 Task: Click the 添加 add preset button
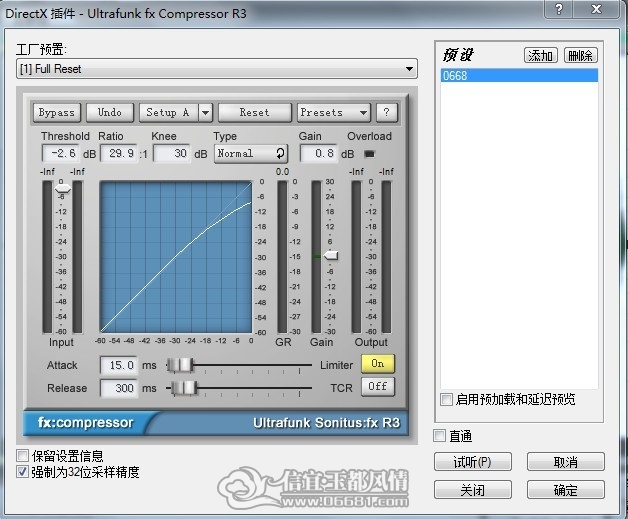[x=540, y=55]
